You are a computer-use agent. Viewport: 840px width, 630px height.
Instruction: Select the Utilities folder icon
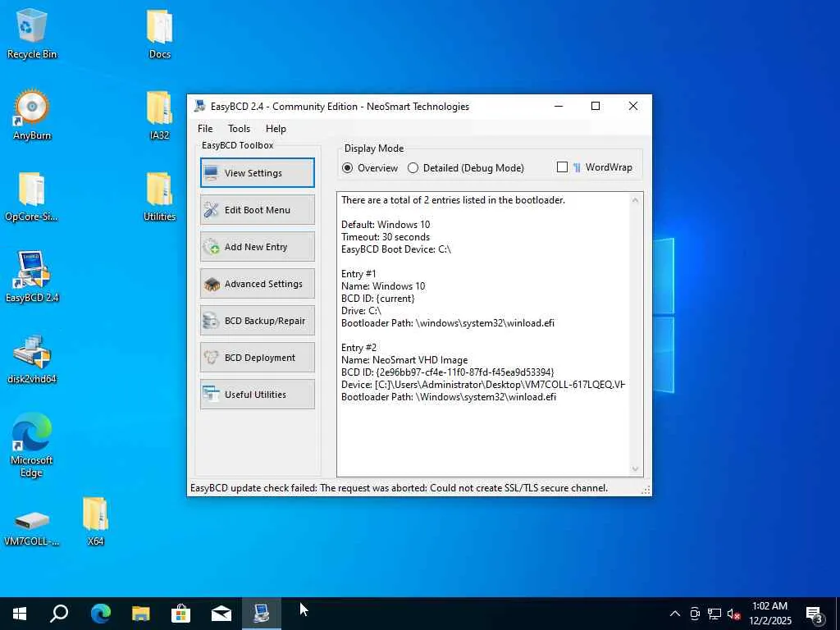coord(160,196)
